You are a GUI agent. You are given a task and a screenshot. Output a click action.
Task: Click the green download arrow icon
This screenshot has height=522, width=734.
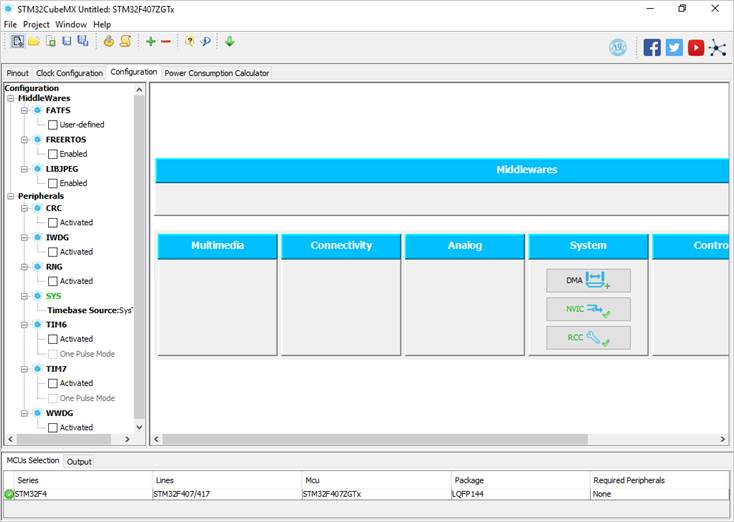pos(229,41)
